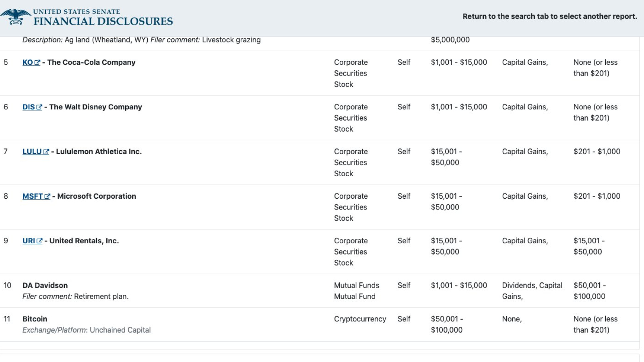The image size is (644, 362).
Task: Select the 'DA Davidson' asset name
Action: coord(45,286)
